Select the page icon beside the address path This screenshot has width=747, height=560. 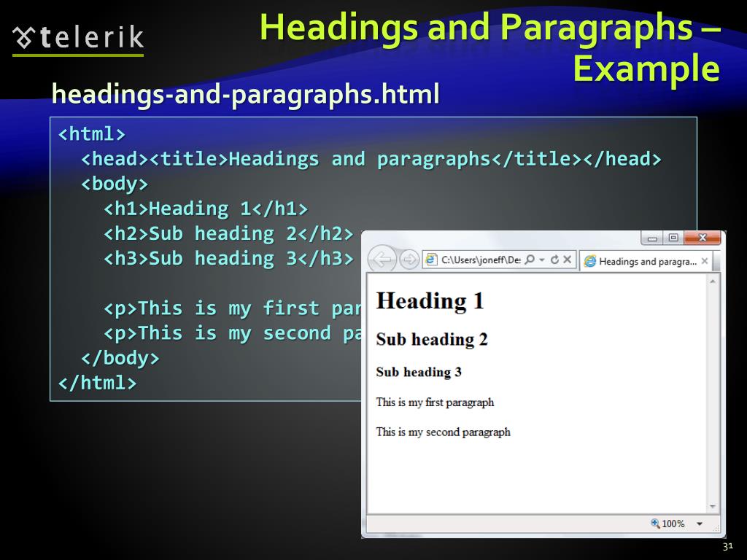pyautogui.click(x=430, y=260)
